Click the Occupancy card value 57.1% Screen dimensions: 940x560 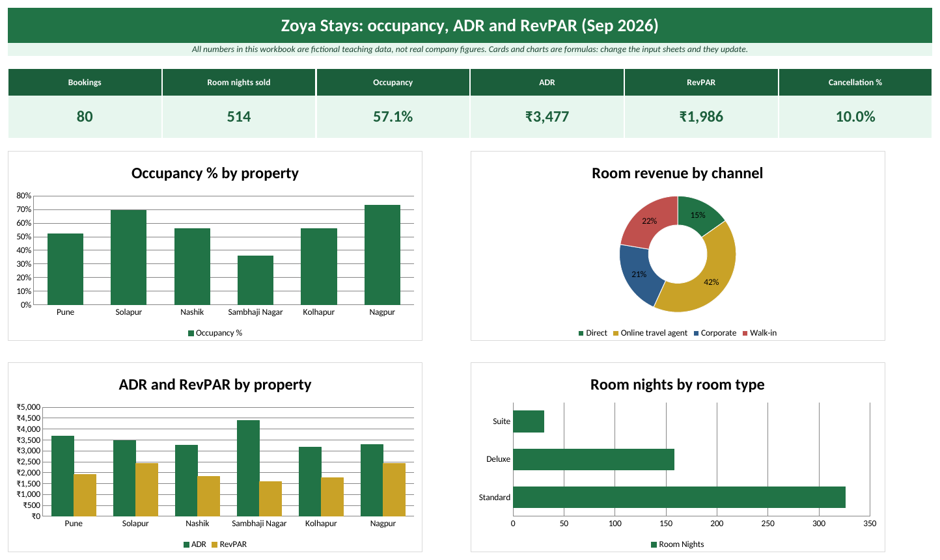393,116
